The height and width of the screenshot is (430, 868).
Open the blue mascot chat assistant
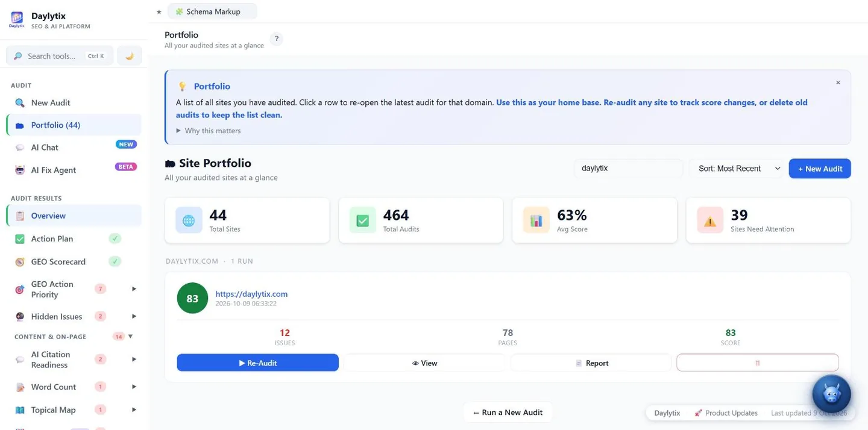pyautogui.click(x=831, y=394)
